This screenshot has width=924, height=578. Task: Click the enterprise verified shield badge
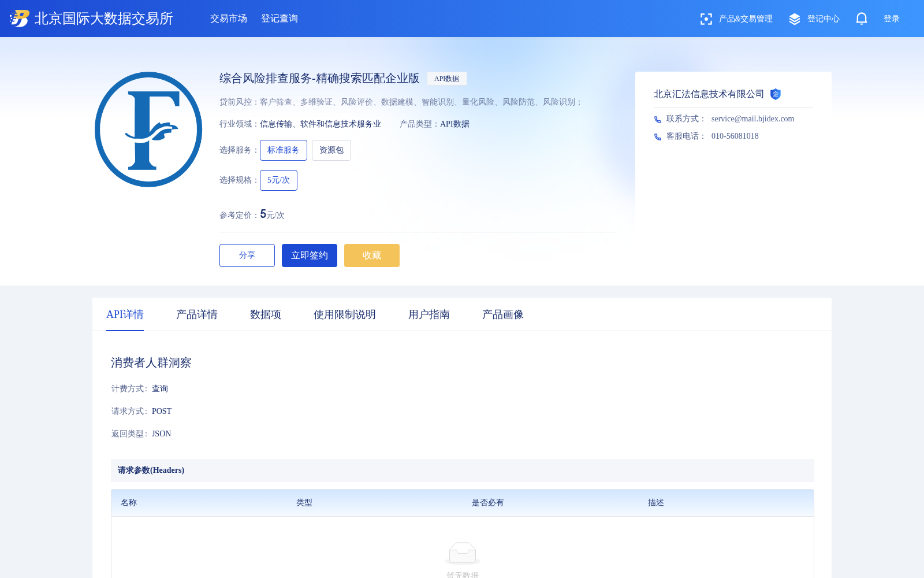(x=776, y=94)
